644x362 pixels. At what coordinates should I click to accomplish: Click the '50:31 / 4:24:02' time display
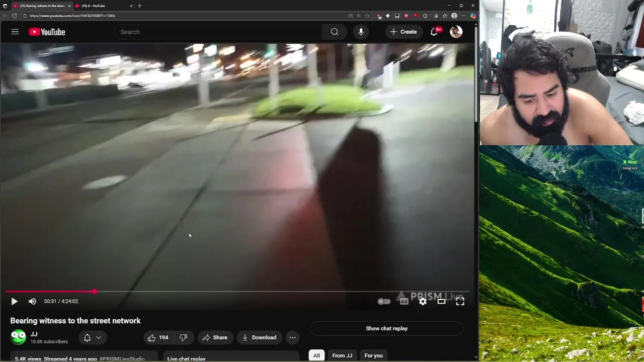click(x=61, y=301)
